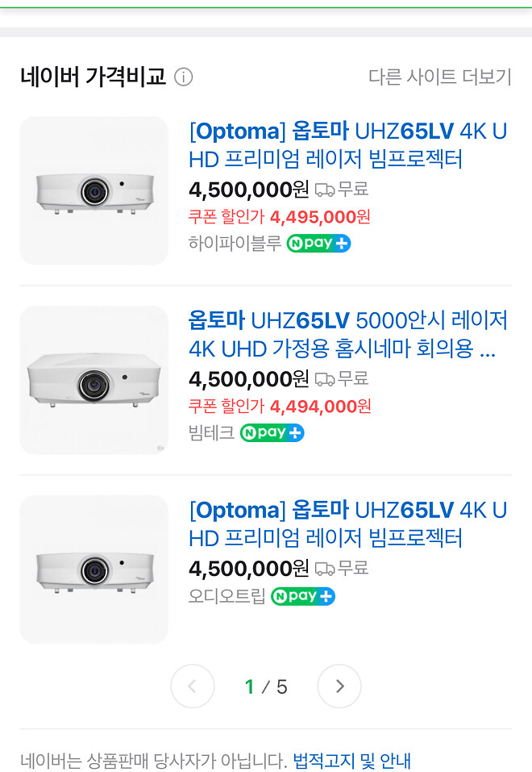Click the Npay icon for 빔테크 seller
This screenshot has width=532, height=772.
(272, 433)
